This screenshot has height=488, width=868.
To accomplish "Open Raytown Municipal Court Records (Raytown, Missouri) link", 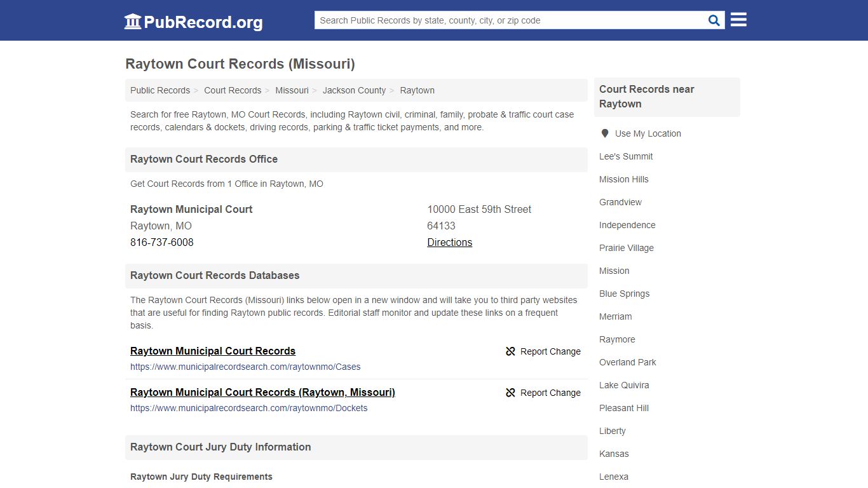I will tap(262, 392).
